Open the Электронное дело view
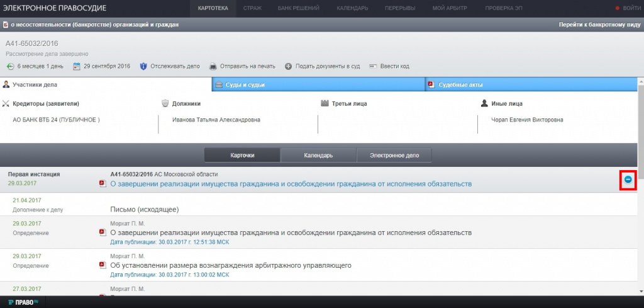 (394, 156)
